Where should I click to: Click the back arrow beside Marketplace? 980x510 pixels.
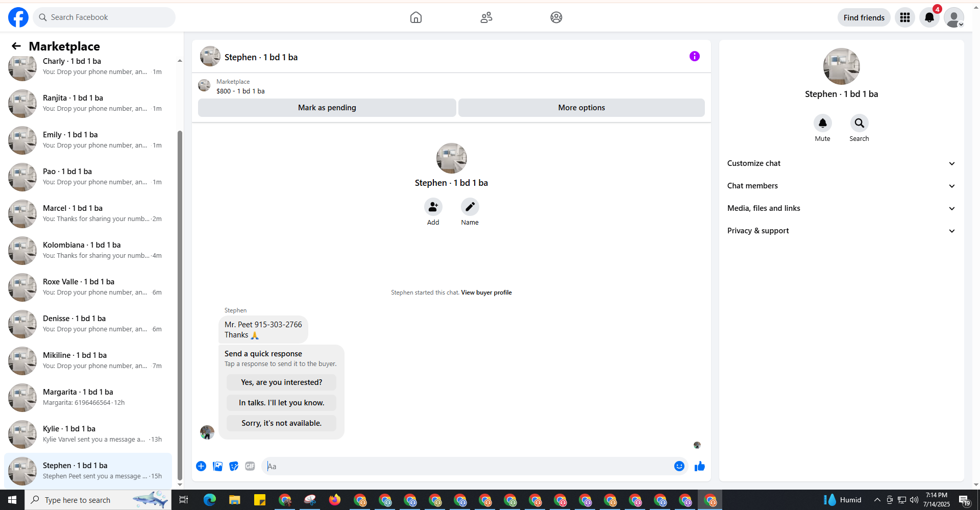[16, 46]
